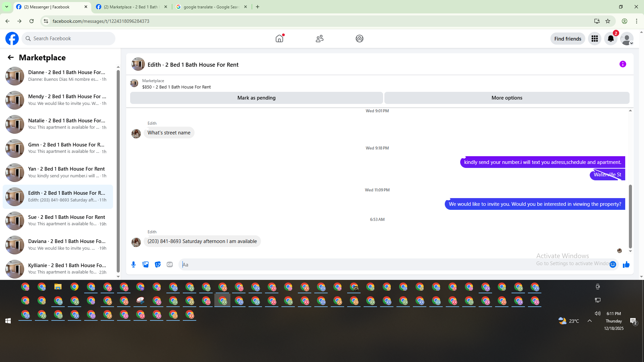The height and width of the screenshot is (362, 644).
Task: Switch to the google translate search tab
Action: coord(211,7)
